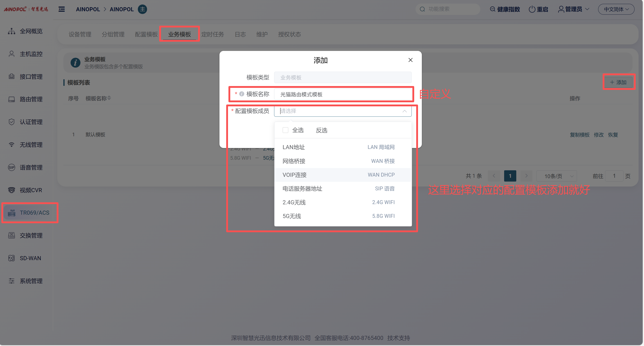The width and height of the screenshot is (644, 346).
Task: Open the 全网概览 network overview sidebar item
Action: click(x=31, y=31)
